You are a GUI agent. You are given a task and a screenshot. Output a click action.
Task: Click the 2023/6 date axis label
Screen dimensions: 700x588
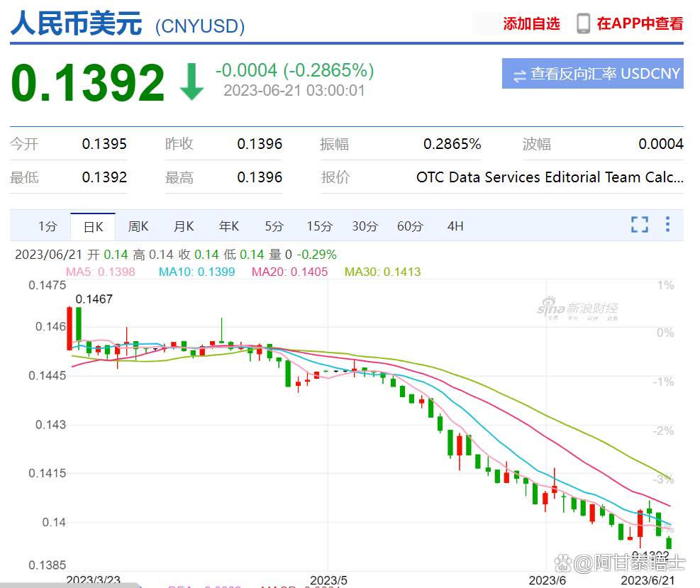548,580
